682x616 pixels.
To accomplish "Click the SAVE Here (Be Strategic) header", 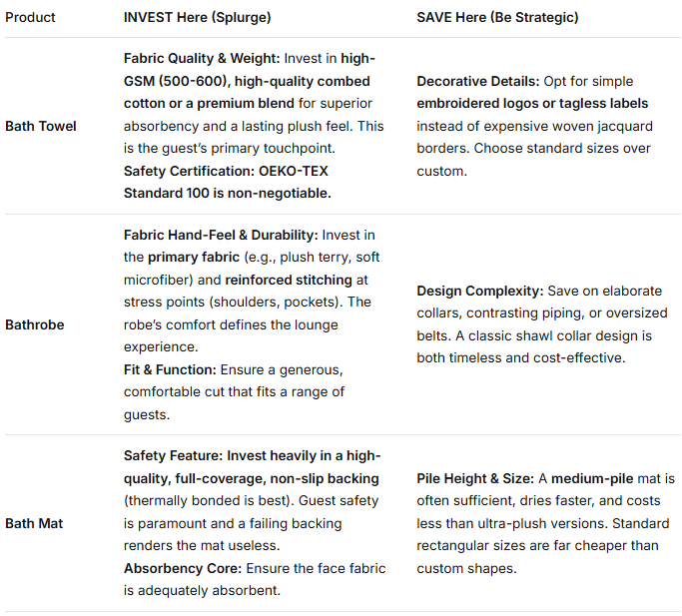I will [x=497, y=17].
